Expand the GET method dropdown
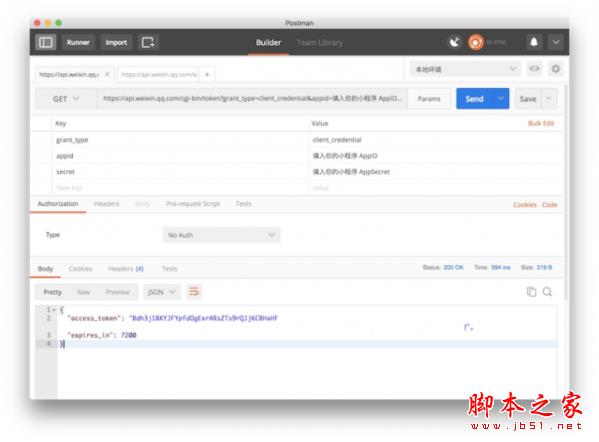Image resolution: width=599 pixels, height=442 pixels. [x=66, y=99]
